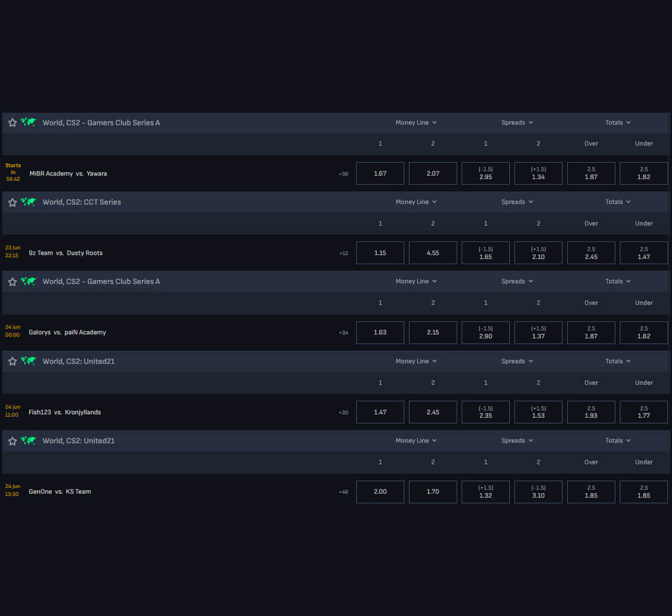Open Money Line dropdown above Galorys match
The height and width of the screenshot is (616, 672).
click(x=416, y=281)
